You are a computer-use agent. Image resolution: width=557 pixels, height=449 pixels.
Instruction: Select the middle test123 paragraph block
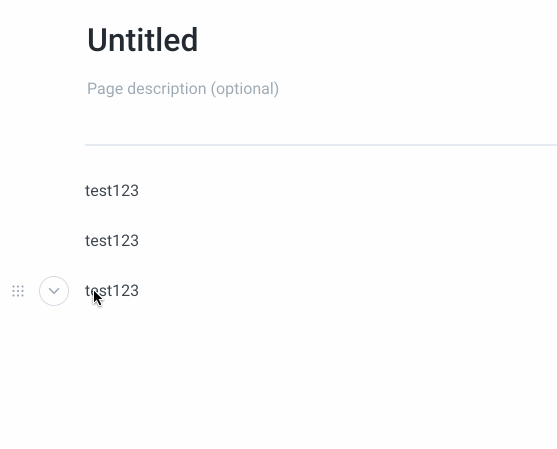pyautogui.click(x=112, y=241)
